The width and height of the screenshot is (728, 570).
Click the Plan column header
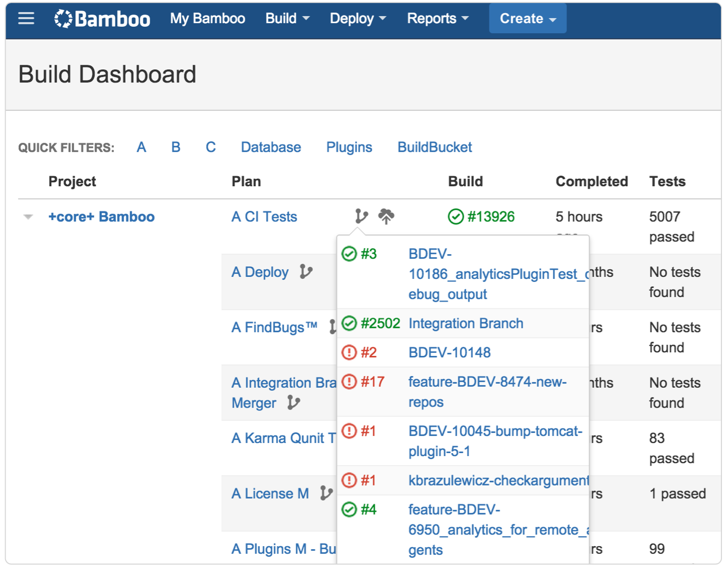[x=247, y=181]
